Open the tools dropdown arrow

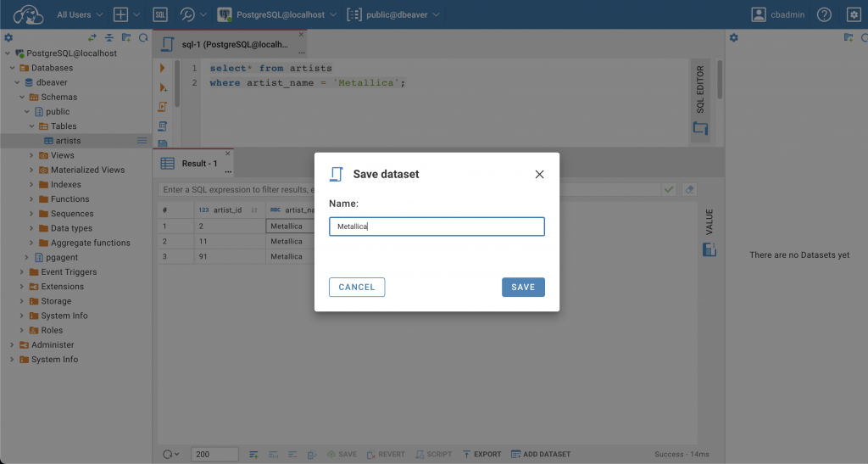(x=203, y=14)
